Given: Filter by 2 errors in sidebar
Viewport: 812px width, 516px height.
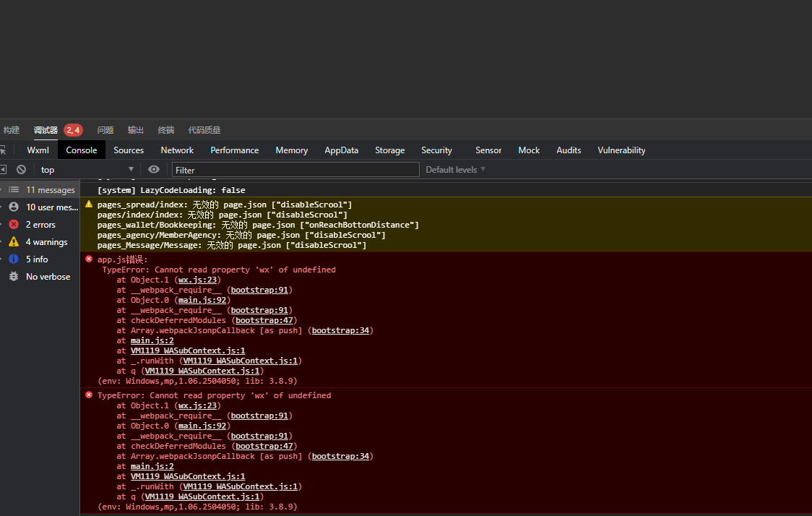Looking at the screenshot, I should (40, 225).
